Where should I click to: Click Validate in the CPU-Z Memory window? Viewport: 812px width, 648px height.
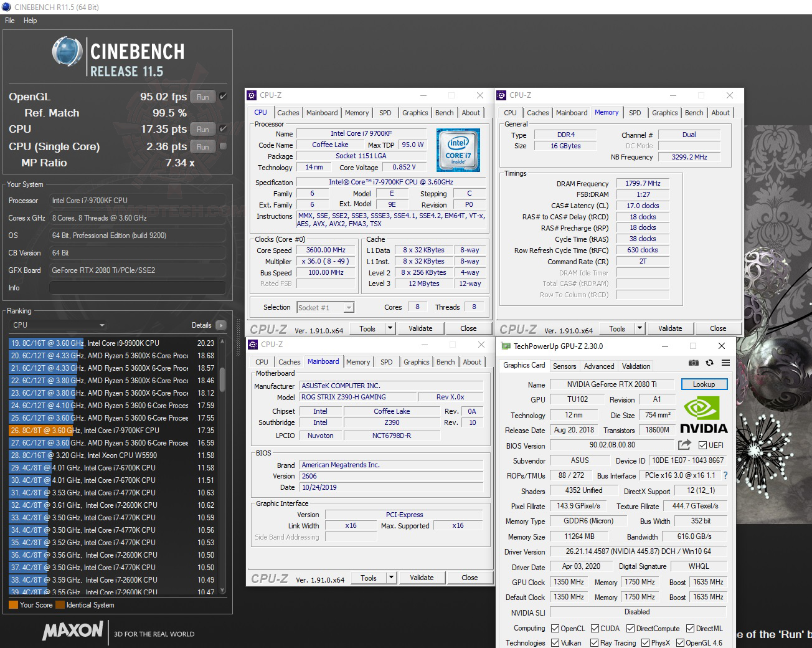[x=670, y=328]
